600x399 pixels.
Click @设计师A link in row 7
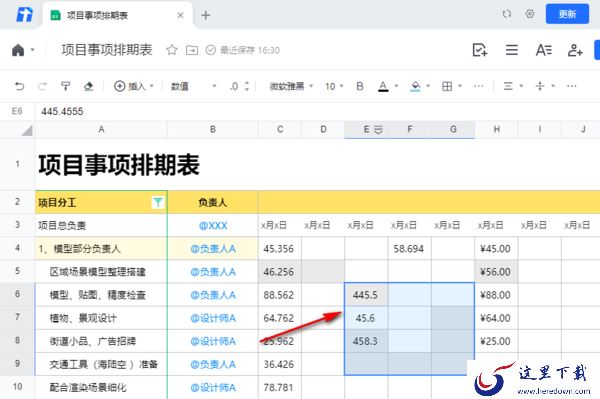point(213,318)
